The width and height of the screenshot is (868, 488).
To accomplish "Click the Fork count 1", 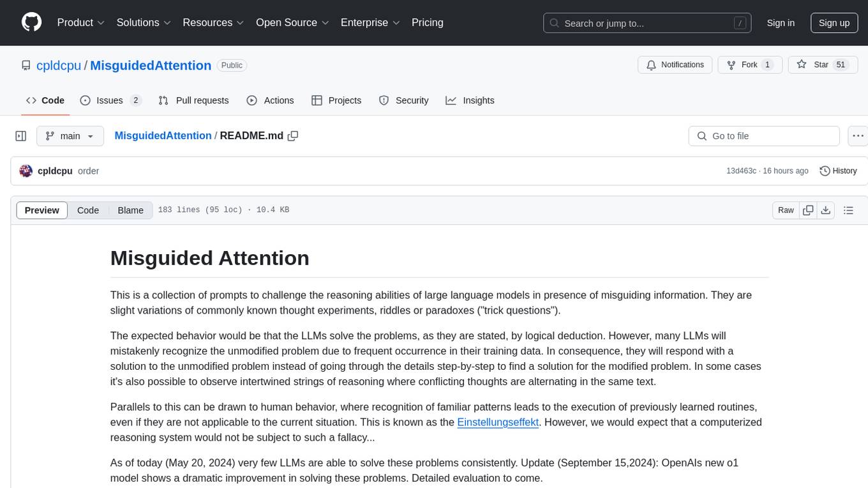I will 767,65.
